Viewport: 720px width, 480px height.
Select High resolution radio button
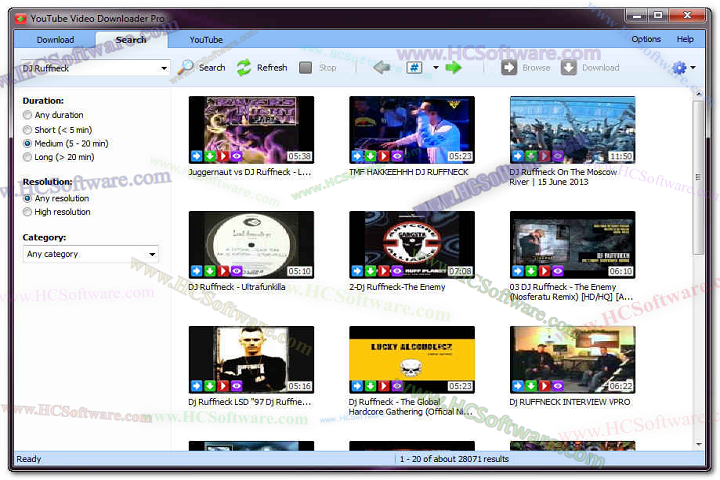pos(28,212)
